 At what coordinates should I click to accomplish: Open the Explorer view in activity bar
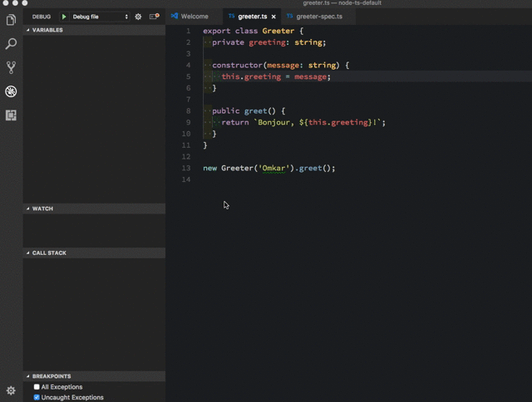tap(11, 20)
